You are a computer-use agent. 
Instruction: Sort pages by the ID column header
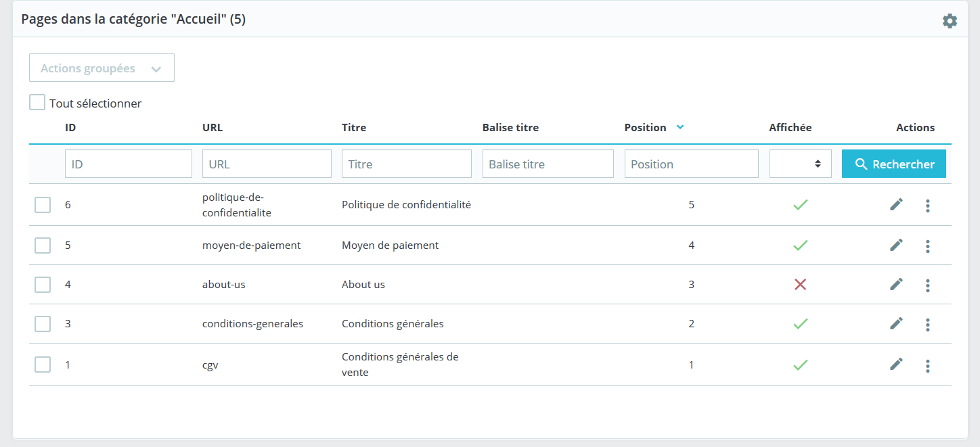click(70, 127)
